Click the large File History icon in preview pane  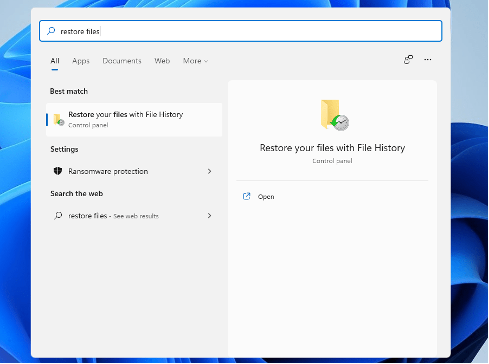(x=334, y=115)
